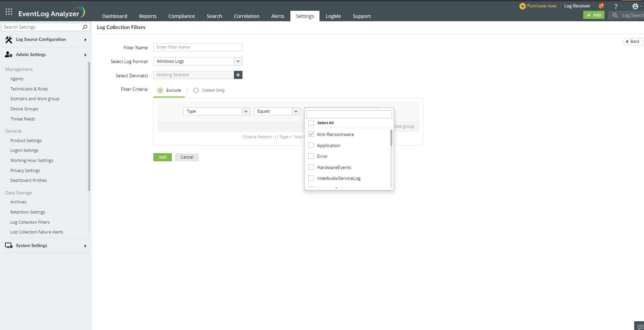The height and width of the screenshot is (330, 644).
Task: Open the notifications bell icon
Action: (x=601, y=6)
